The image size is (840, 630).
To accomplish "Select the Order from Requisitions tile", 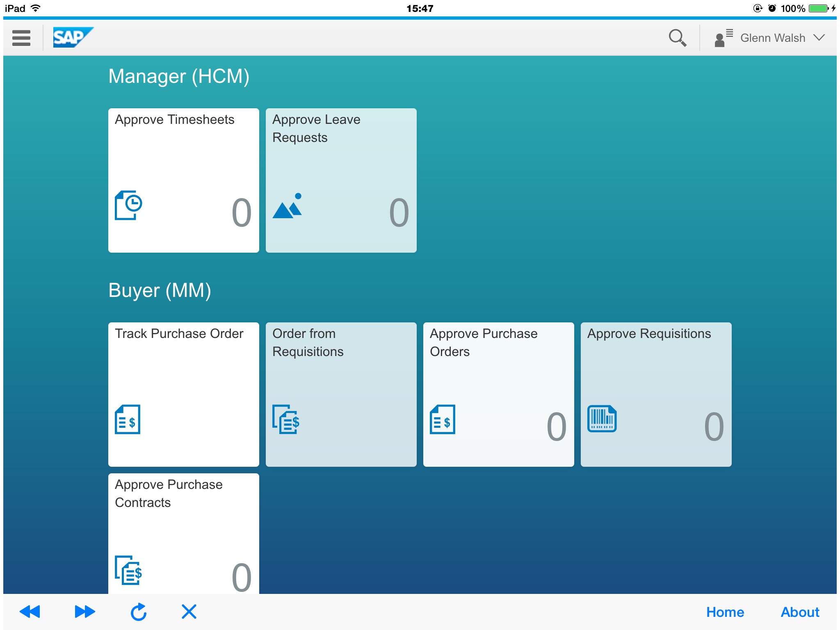I will (x=341, y=394).
